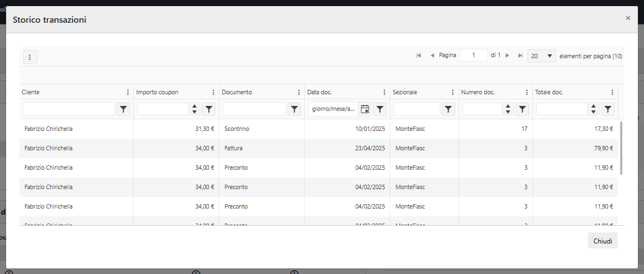Open the Sezionale column filter operator
644x274 pixels.
449,109
